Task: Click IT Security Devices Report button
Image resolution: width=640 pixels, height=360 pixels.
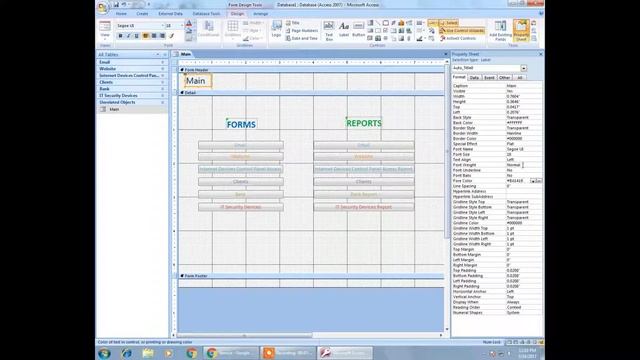Action: click(364, 207)
